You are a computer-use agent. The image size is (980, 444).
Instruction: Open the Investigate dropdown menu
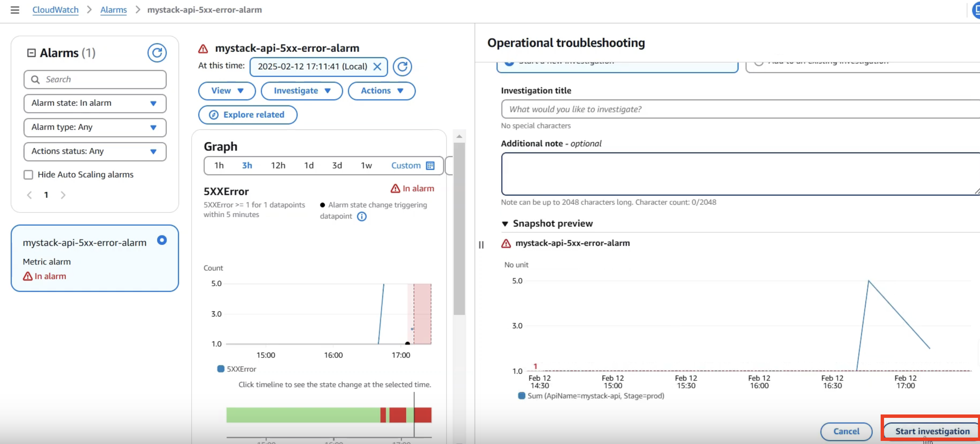click(302, 91)
